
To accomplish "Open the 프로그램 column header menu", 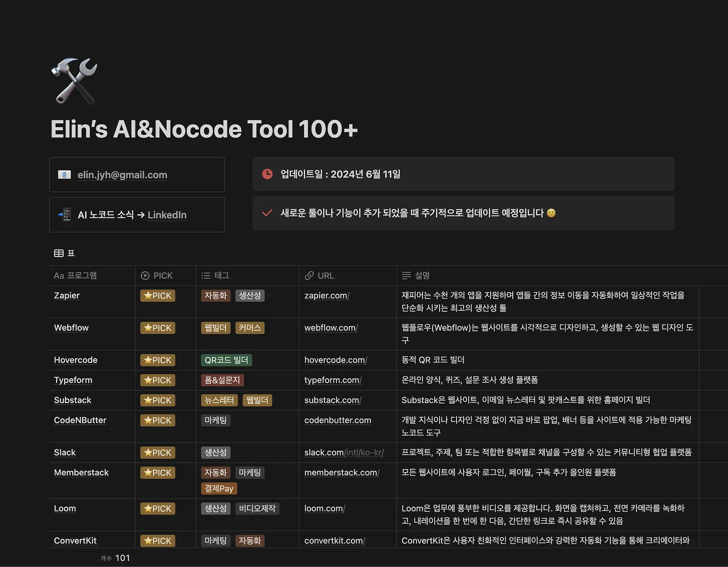I will coord(92,275).
